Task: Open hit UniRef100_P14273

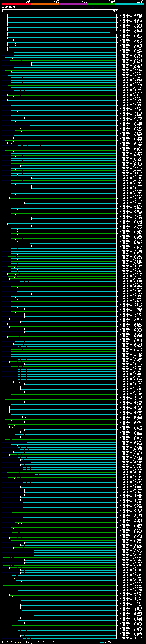Action: (x=131, y=30)
